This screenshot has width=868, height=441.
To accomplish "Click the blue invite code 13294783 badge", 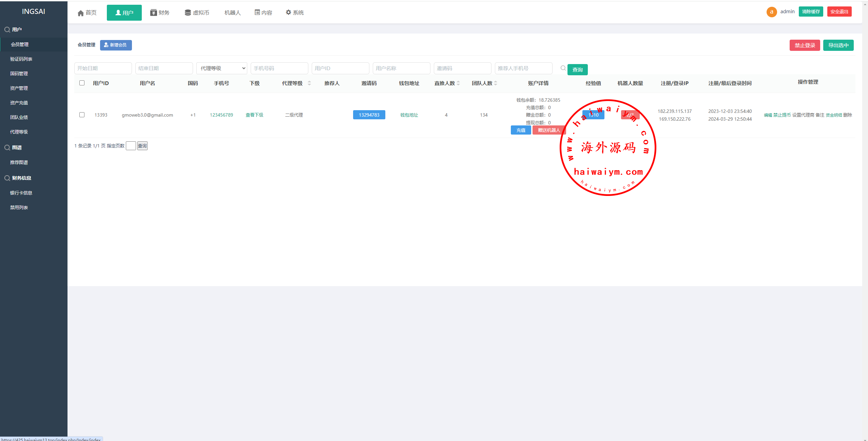I will click(x=369, y=115).
